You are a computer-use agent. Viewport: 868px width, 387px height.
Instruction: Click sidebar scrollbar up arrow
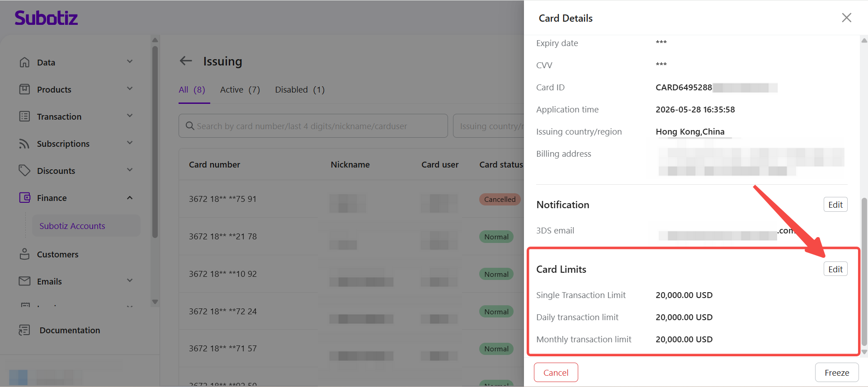tap(155, 40)
